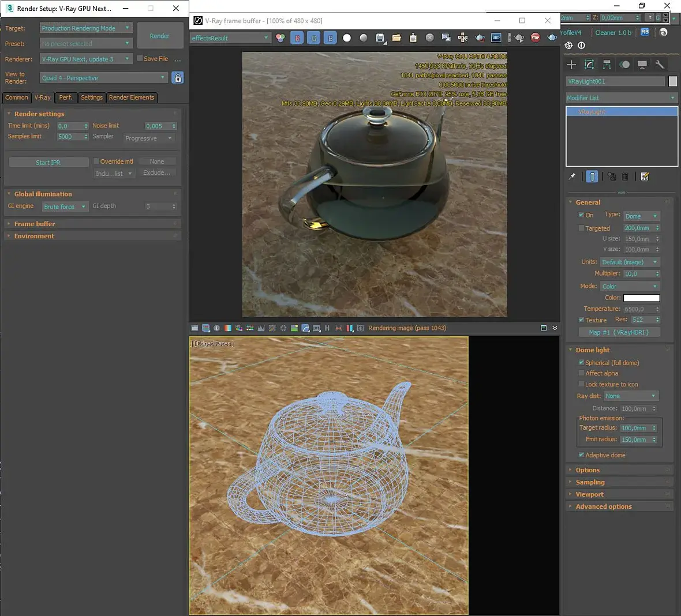This screenshot has height=616, width=681.
Task: Open the Hierarchy command panel
Action: 607,65
